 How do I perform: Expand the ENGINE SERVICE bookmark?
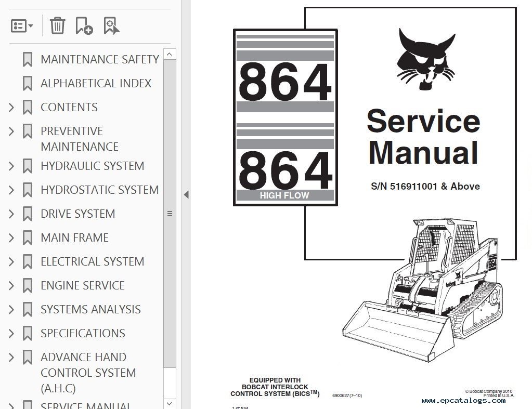11,285
